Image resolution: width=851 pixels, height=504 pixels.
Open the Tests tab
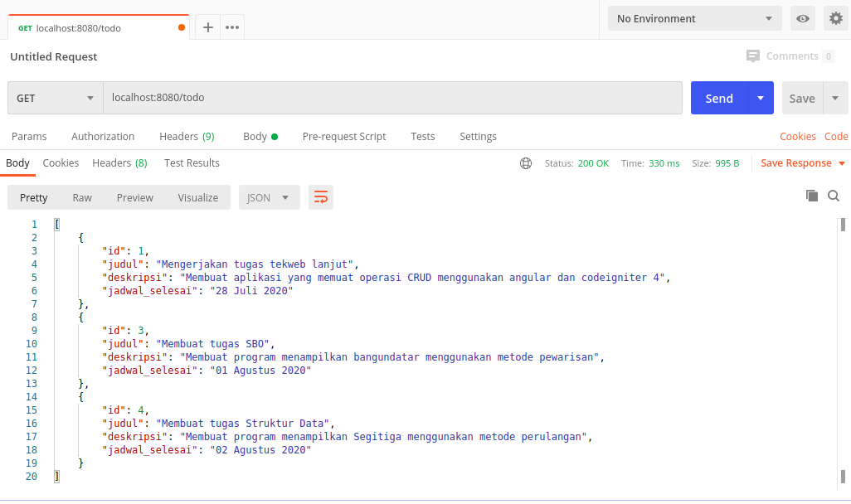tap(422, 137)
